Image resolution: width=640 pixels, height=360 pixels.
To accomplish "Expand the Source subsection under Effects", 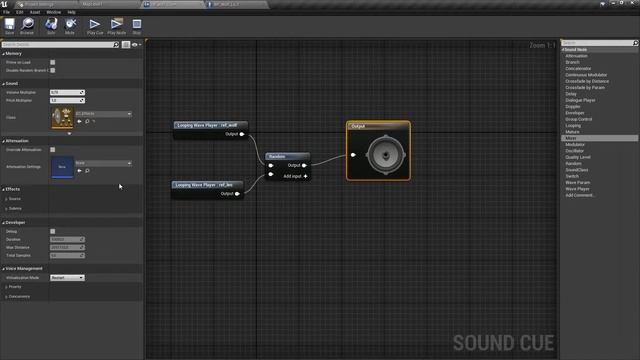I will pyautogui.click(x=6, y=199).
